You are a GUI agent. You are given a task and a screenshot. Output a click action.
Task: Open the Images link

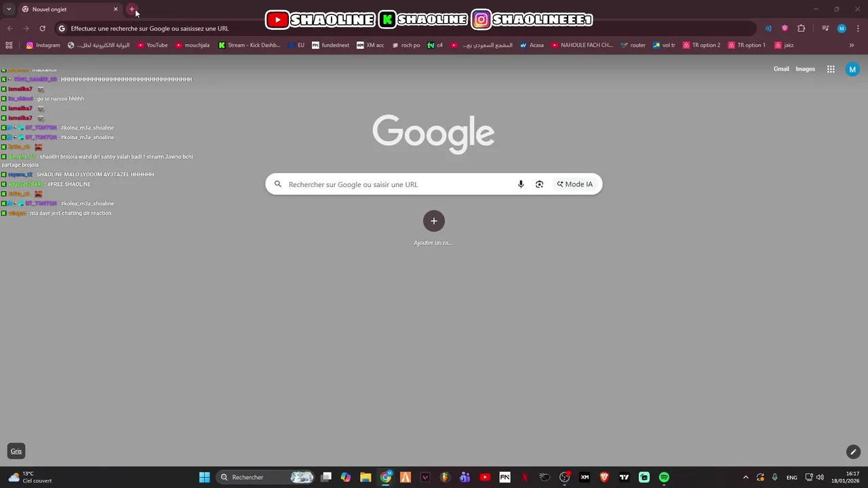805,69
